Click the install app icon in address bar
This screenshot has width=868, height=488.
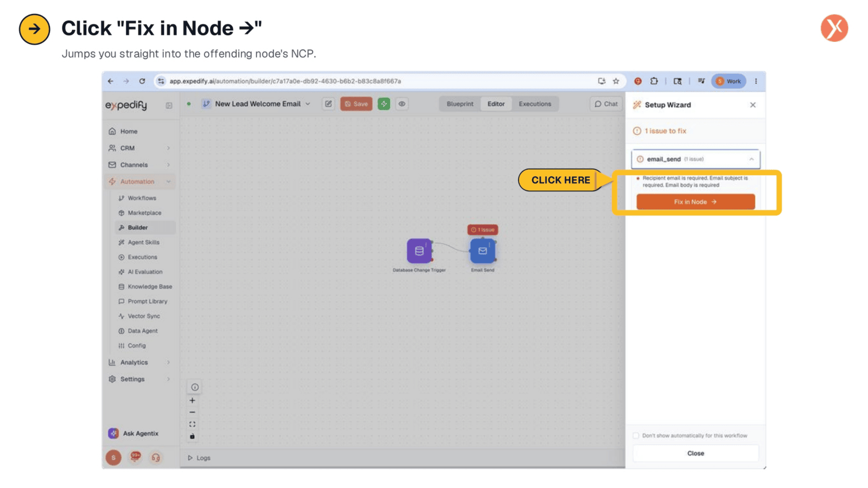pos(602,81)
